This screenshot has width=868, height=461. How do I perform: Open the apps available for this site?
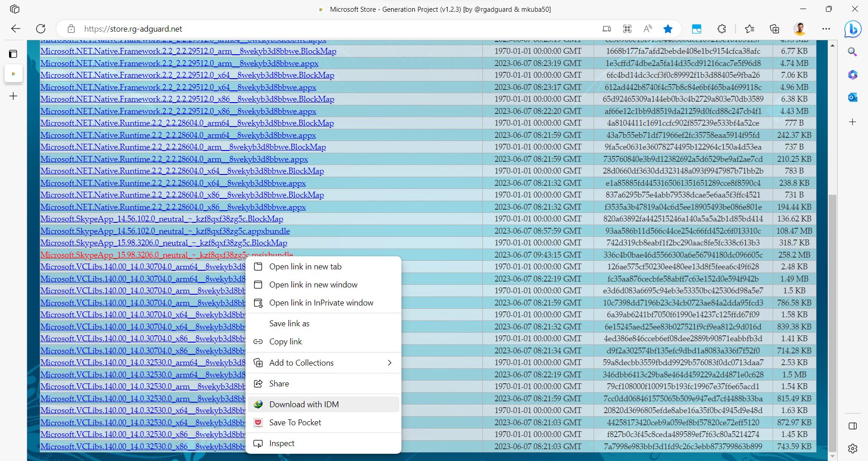[627, 29]
